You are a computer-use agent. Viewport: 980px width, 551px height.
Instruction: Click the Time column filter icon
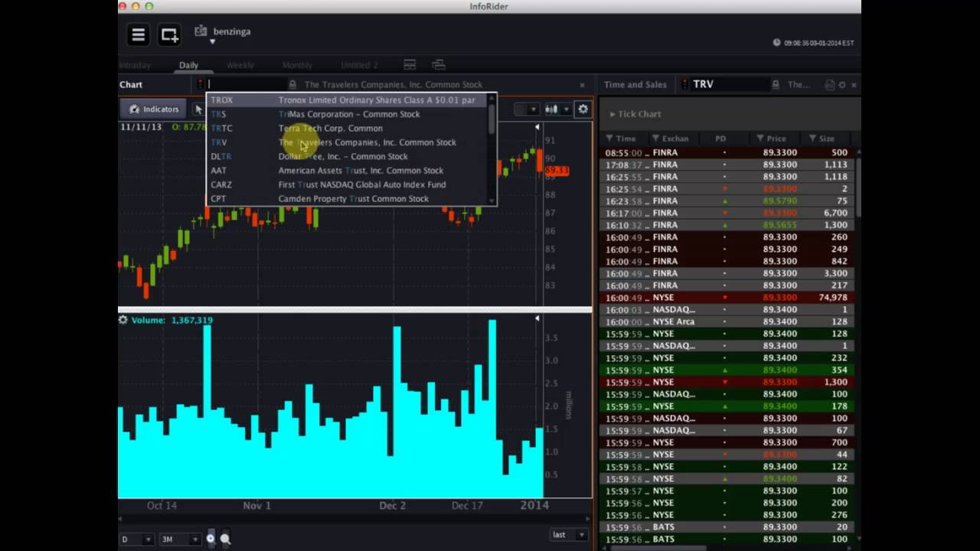tap(609, 139)
